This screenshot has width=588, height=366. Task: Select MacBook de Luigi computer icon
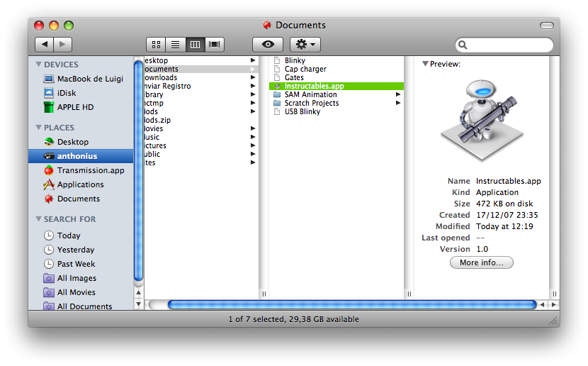coord(49,79)
